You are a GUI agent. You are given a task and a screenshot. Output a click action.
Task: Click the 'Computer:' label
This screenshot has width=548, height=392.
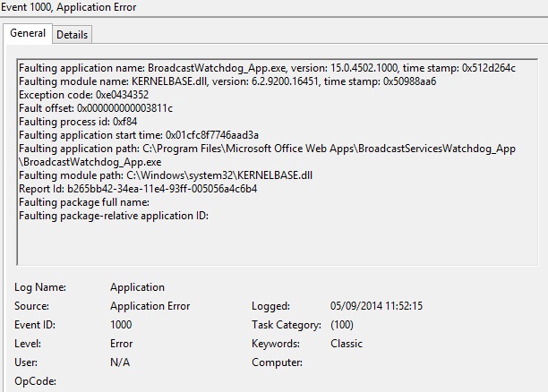pyautogui.click(x=278, y=362)
